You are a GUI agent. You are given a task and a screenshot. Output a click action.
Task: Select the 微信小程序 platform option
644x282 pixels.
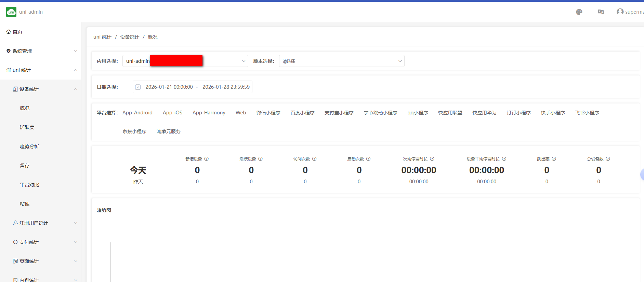coord(268,113)
